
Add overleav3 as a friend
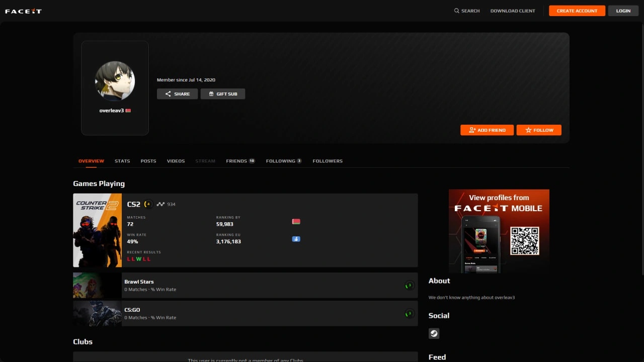[487, 130]
